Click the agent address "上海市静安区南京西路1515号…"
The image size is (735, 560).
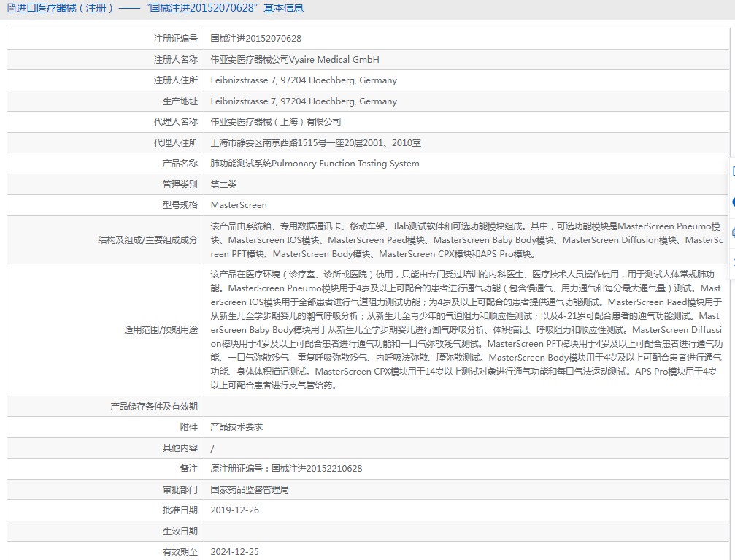coord(316,142)
